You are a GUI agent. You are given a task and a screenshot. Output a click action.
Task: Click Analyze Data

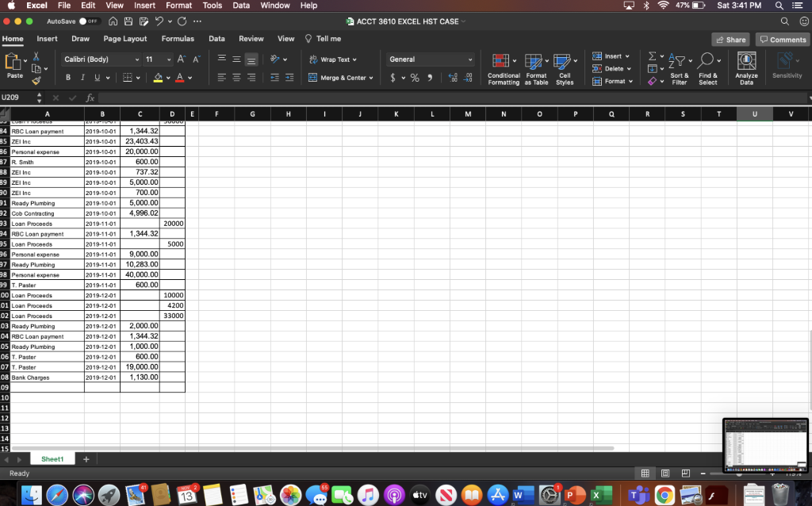click(746, 69)
